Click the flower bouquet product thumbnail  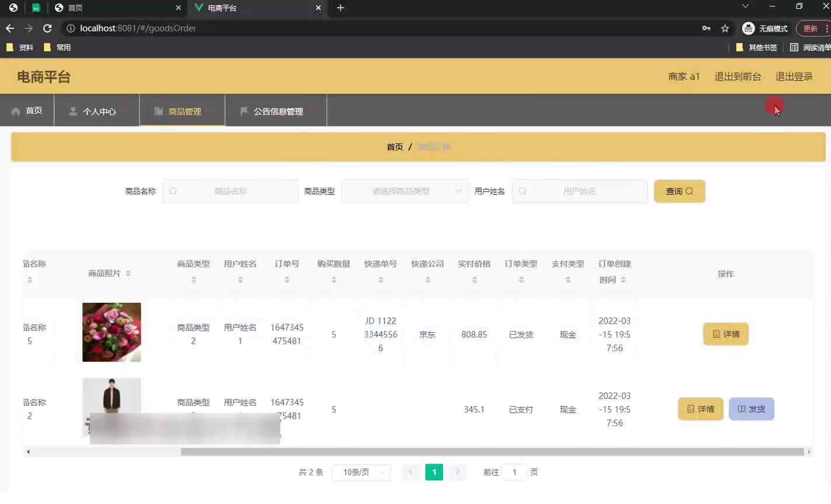(111, 332)
